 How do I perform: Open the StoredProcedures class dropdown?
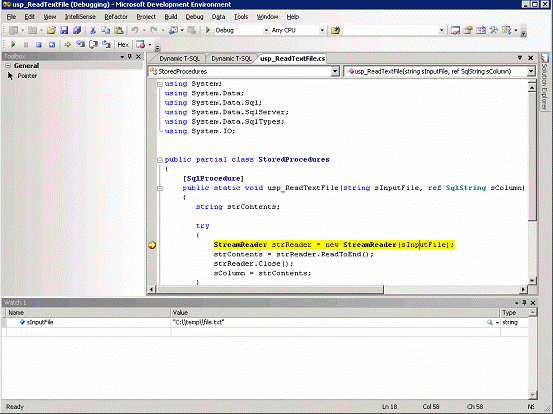[335, 71]
